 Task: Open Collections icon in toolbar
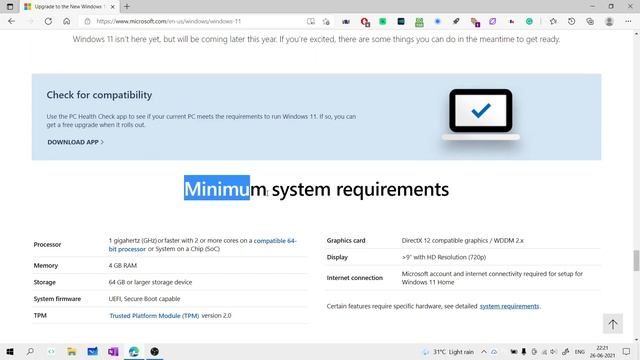pos(590,21)
